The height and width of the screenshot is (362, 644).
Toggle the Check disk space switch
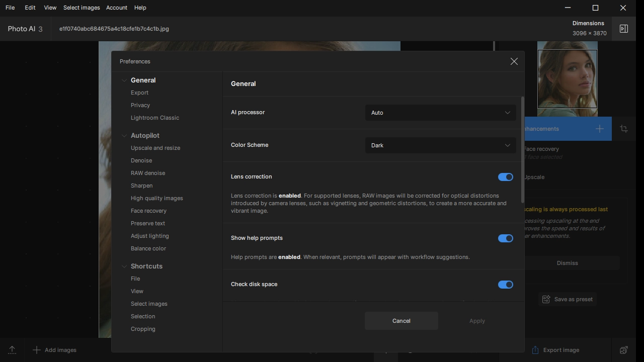coord(505,285)
